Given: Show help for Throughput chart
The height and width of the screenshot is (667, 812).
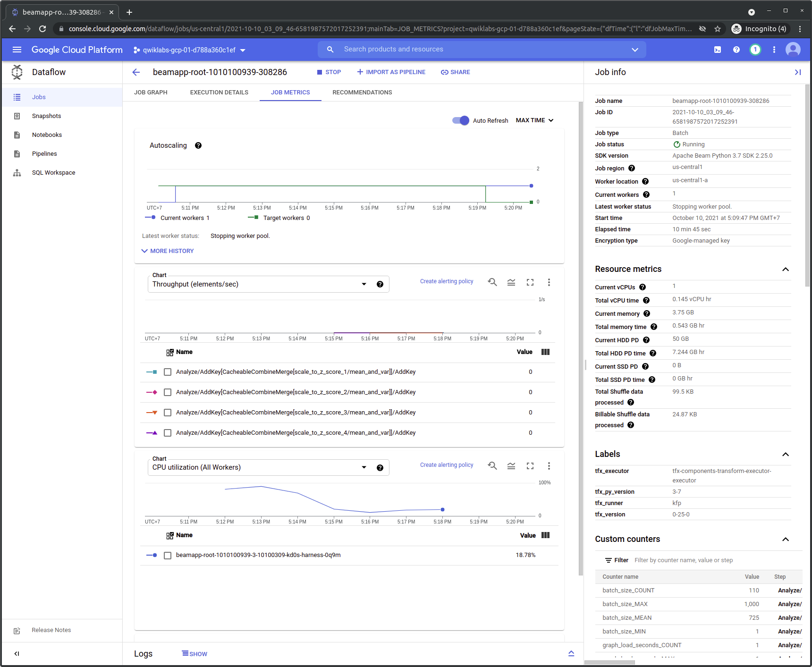Looking at the screenshot, I should point(380,284).
